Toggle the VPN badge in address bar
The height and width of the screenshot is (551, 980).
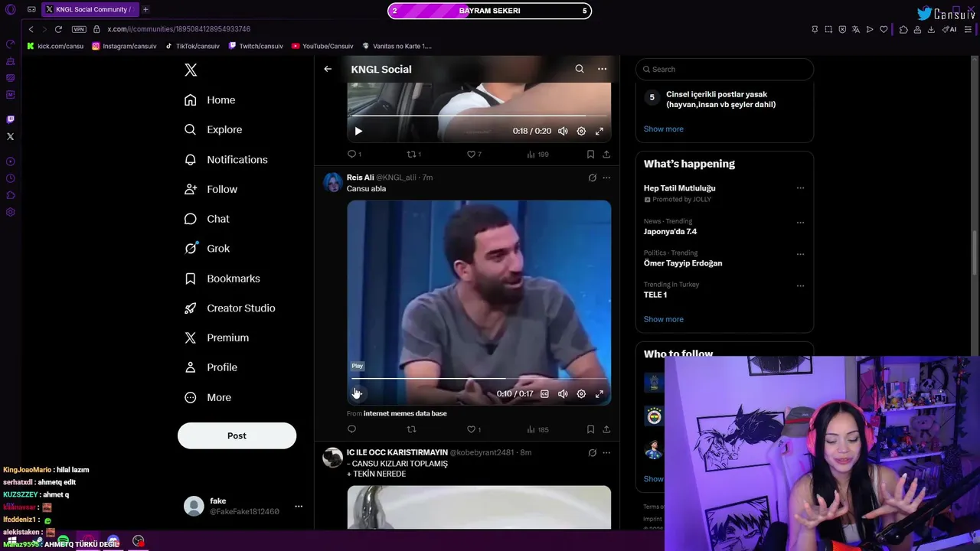pyautogui.click(x=79, y=29)
